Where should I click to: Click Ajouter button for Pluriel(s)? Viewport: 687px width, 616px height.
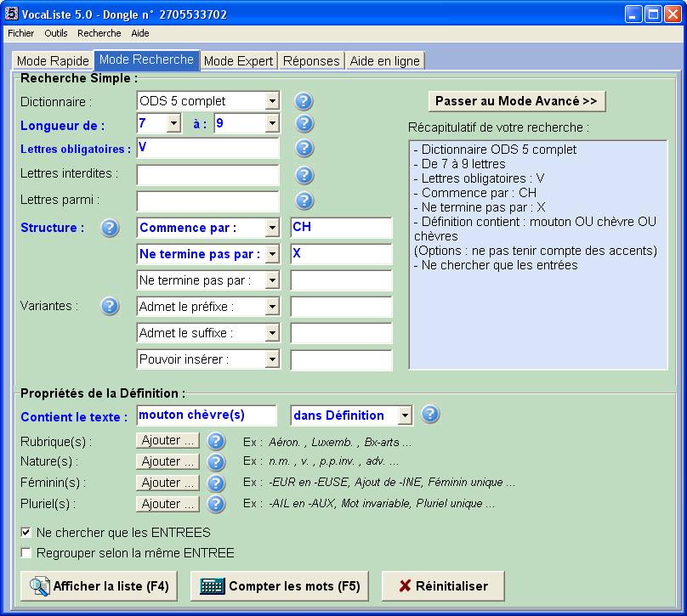pyautogui.click(x=167, y=504)
